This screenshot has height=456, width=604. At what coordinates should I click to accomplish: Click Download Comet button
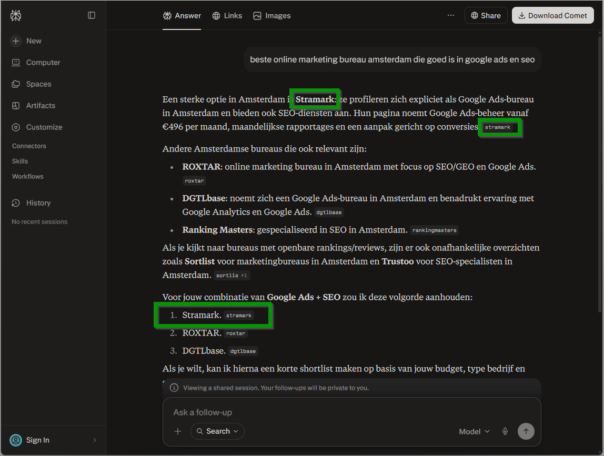(x=553, y=15)
